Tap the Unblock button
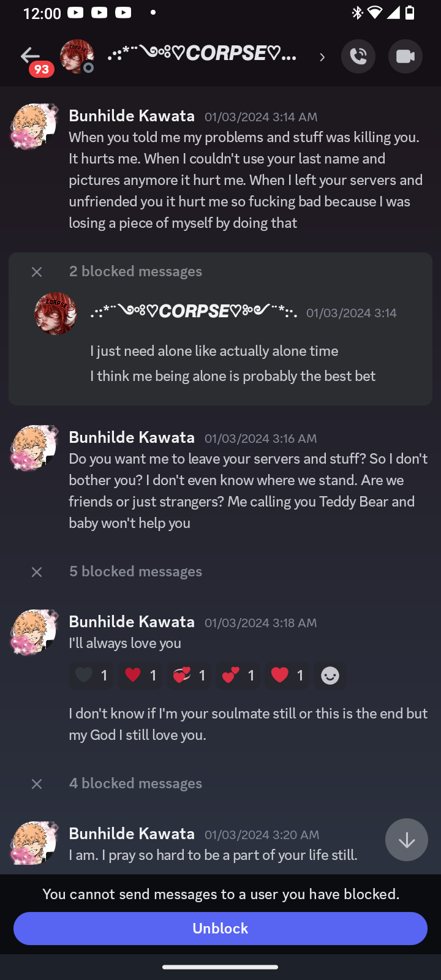The width and height of the screenshot is (441, 980). 221,929
